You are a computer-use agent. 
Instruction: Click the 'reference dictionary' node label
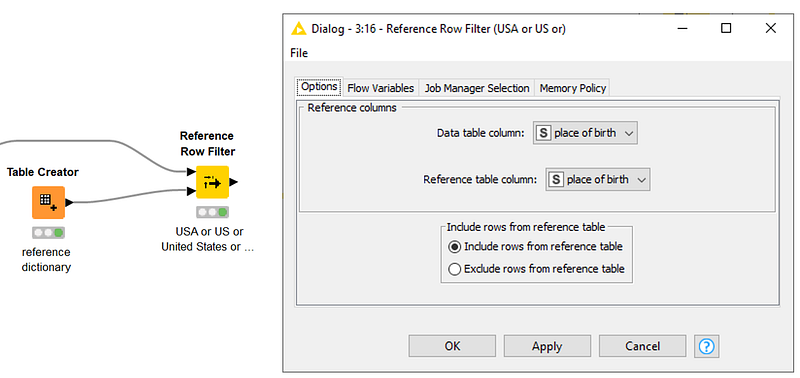pos(46,260)
